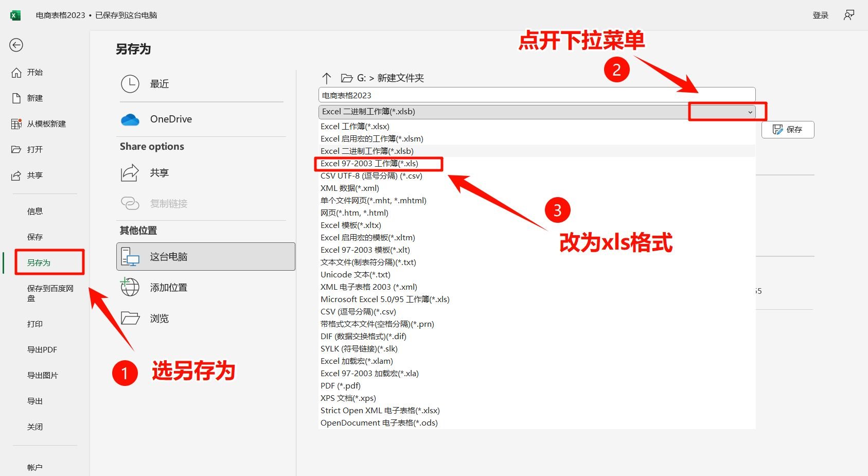This screenshot has height=476, width=868.
Task: Click the 保存 button
Action: tap(788, 129)
